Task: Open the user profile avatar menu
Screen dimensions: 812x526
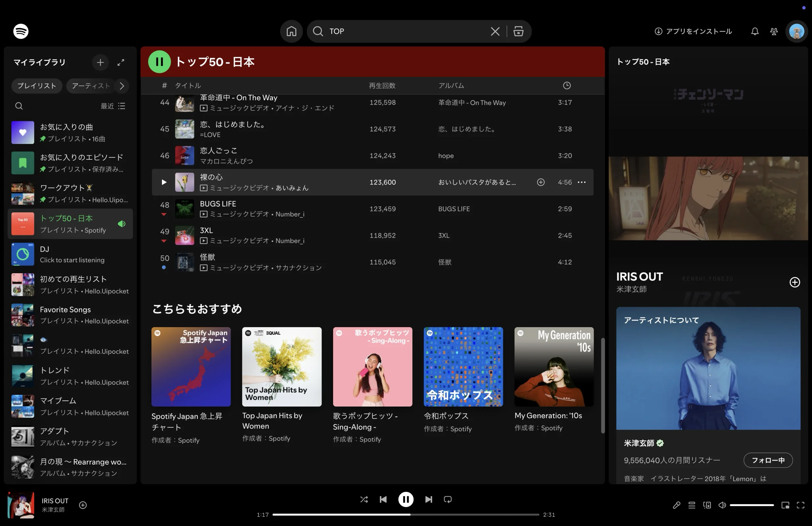Action: tap(796, 31)
